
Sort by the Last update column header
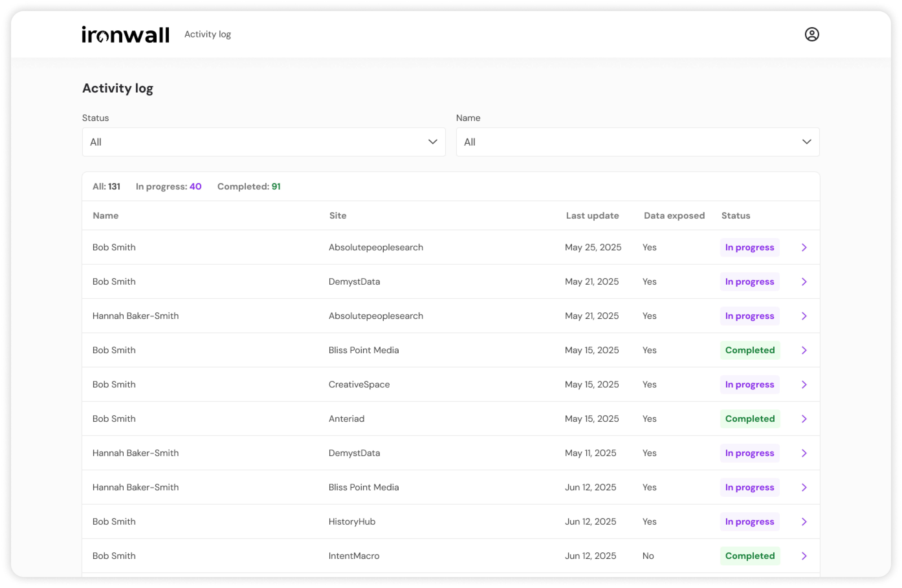pyautogui.click(x=592, y=216)
